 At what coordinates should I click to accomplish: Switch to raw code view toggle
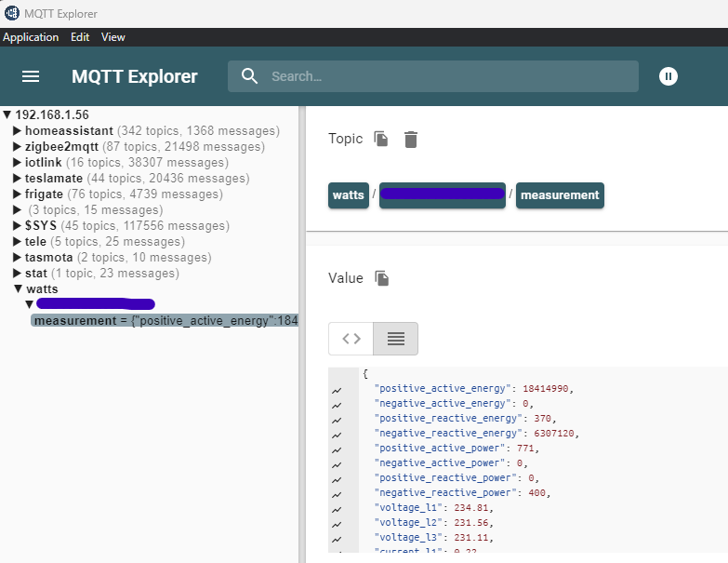point(351,339)
